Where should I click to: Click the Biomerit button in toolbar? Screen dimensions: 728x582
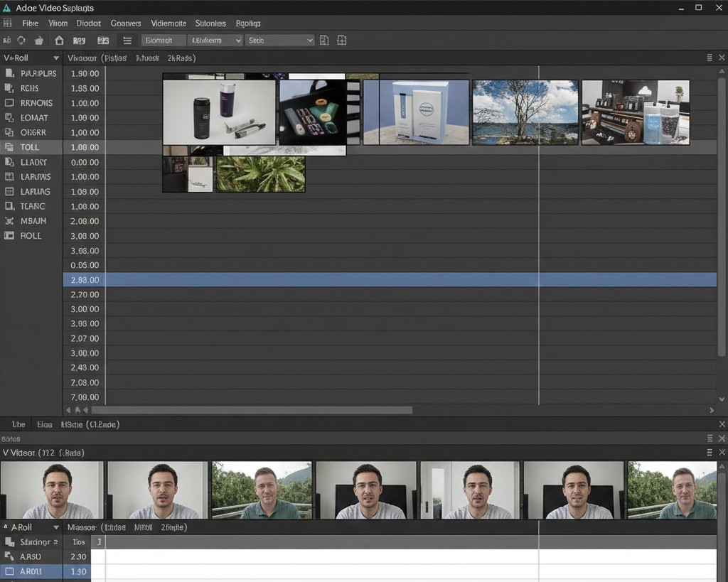pos(164,41)
